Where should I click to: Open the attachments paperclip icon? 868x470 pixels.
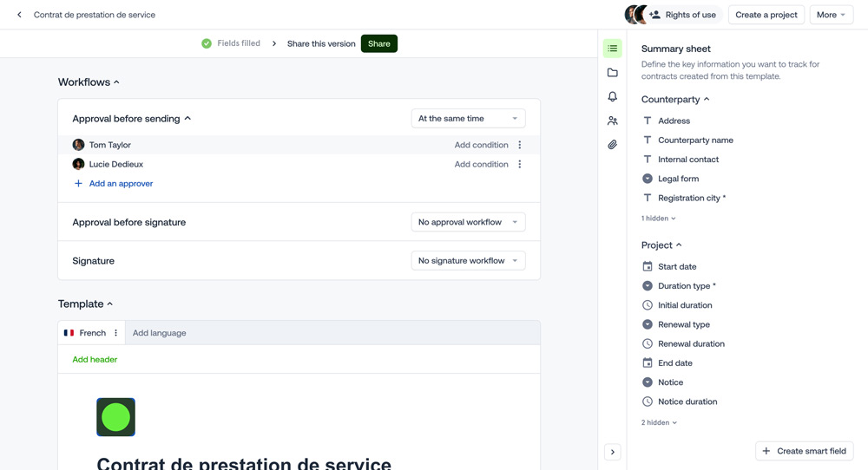click(613, 145)
